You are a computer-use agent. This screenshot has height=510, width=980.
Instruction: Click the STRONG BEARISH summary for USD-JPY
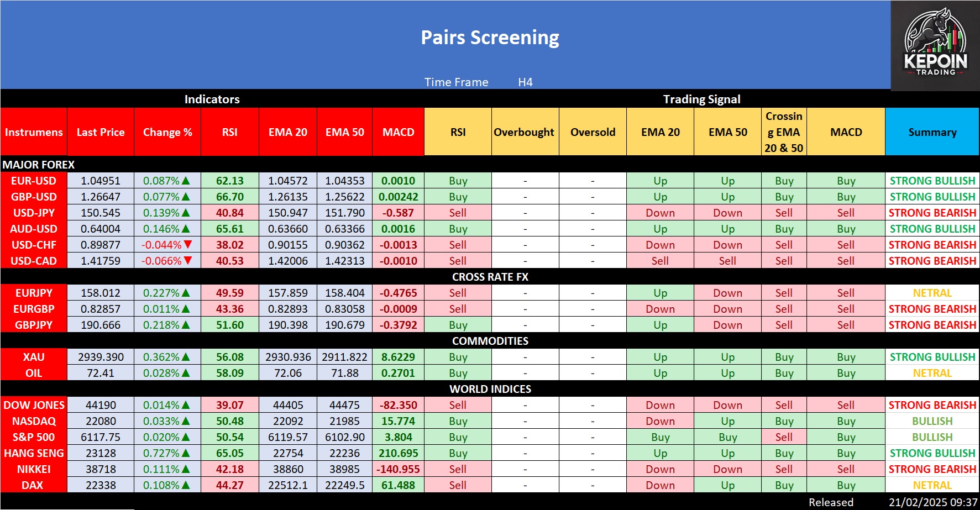click(932, 213)
